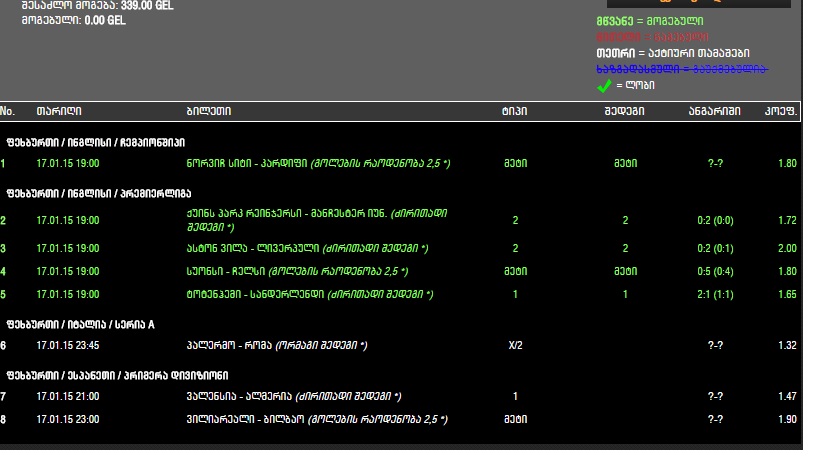
Task: Click the 'ბილეთი' ticket column header
Action: point(208,111)
